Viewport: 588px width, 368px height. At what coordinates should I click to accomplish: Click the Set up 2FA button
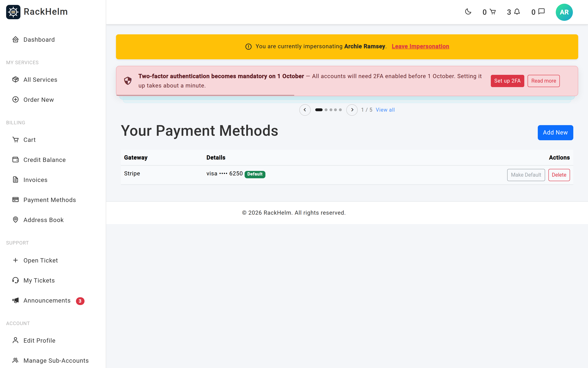[x=507, y=81]
